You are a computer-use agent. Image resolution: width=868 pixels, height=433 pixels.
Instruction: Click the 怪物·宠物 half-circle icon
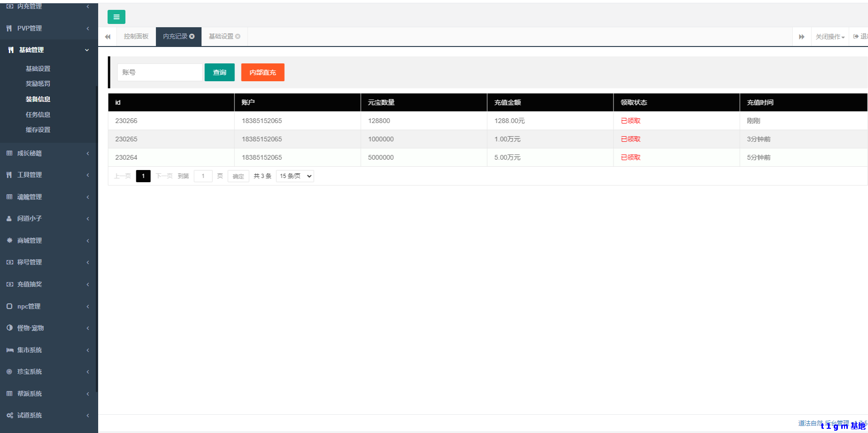(x=9, y=328)
